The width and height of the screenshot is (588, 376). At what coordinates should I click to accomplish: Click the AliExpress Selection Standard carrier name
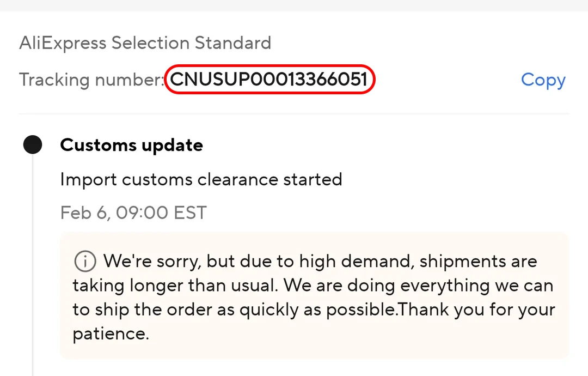point(145,43)
